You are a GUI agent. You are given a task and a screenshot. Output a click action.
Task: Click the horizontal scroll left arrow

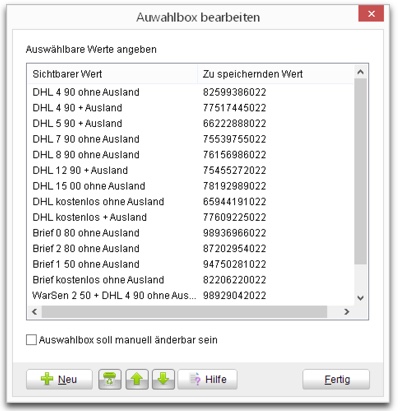click(34, 312)
